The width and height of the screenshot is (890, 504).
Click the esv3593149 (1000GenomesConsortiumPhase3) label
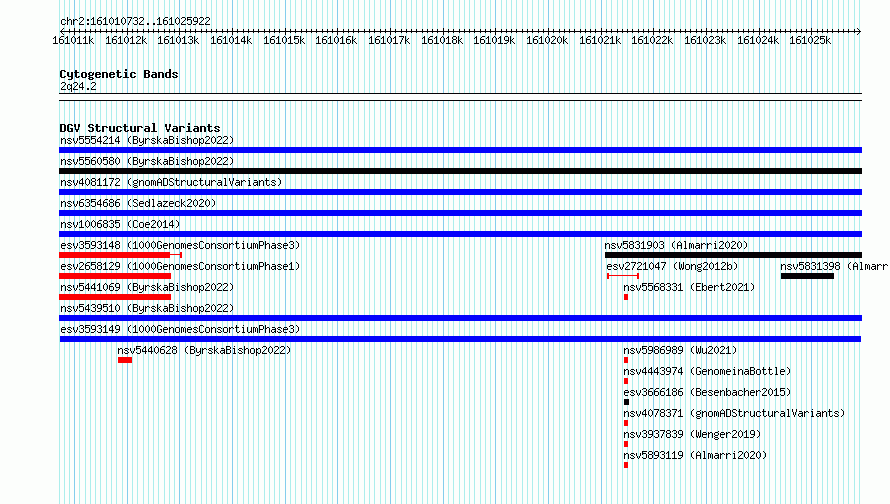[180, 329]
